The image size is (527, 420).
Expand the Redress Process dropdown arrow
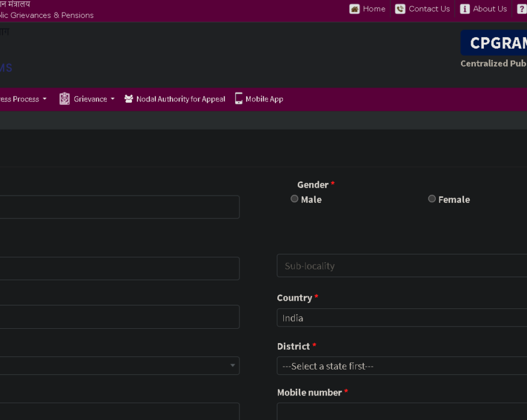coord(44,99)
